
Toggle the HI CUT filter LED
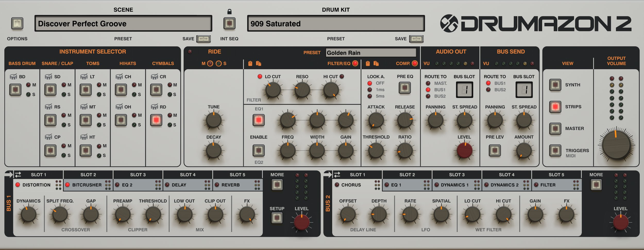click(x=342, y=76)
